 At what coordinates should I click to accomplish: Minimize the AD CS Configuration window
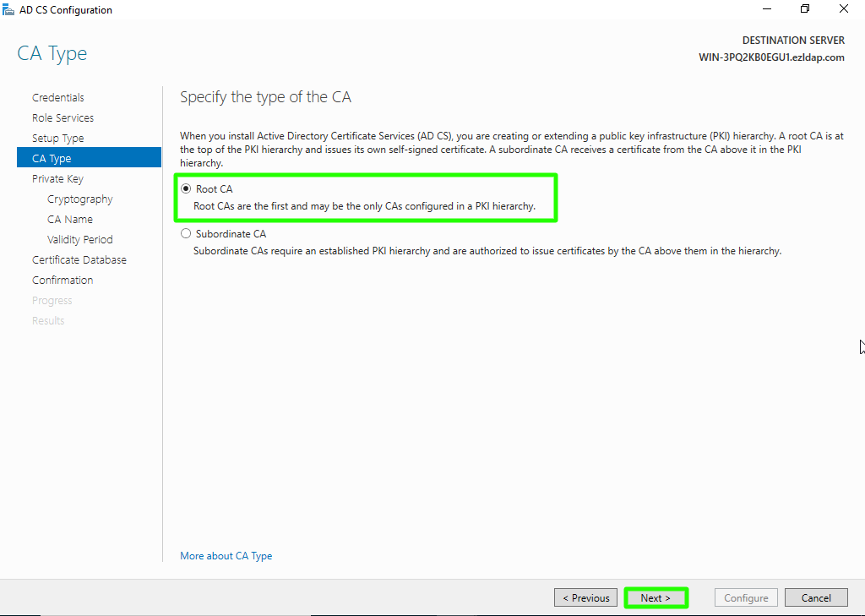pyautogui.click(x=766, y=9)
